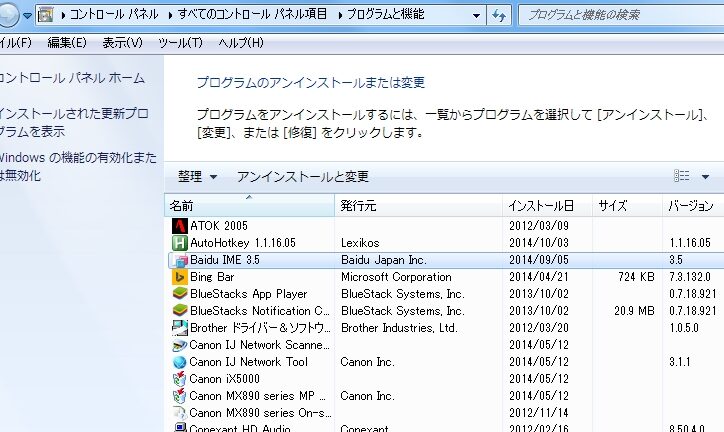Click install date 2012/11/14
724x432 pixels.
point(539,413)
